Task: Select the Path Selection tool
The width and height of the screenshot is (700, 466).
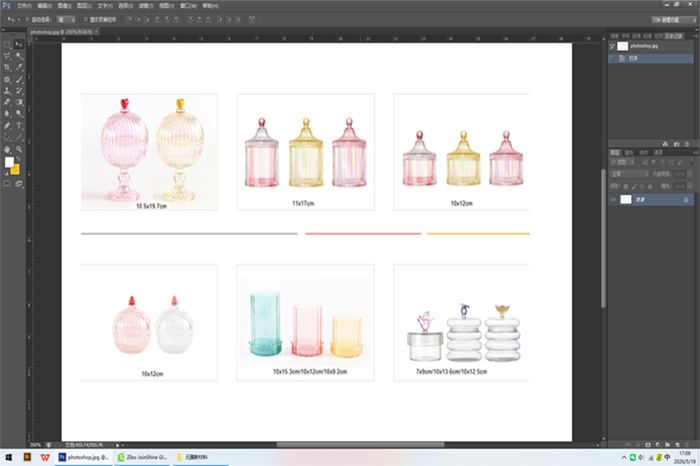Action: [7, 137]
